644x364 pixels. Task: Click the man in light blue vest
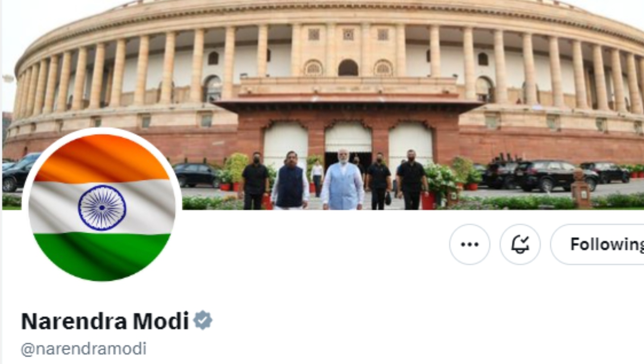click(342, 181)
